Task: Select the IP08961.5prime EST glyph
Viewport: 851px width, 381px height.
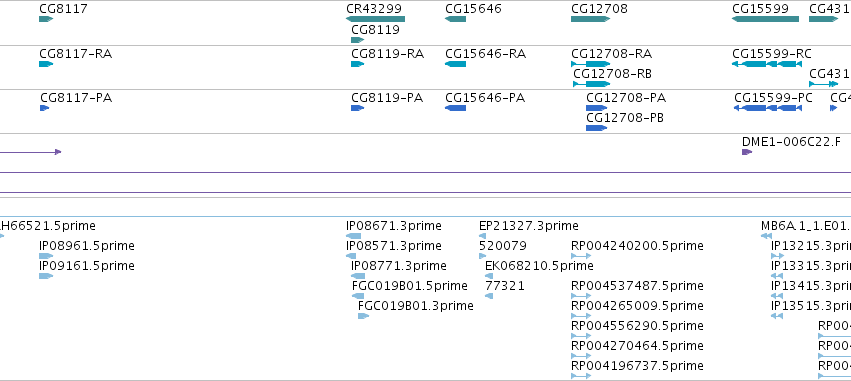Action: click(x=46, y=256)
